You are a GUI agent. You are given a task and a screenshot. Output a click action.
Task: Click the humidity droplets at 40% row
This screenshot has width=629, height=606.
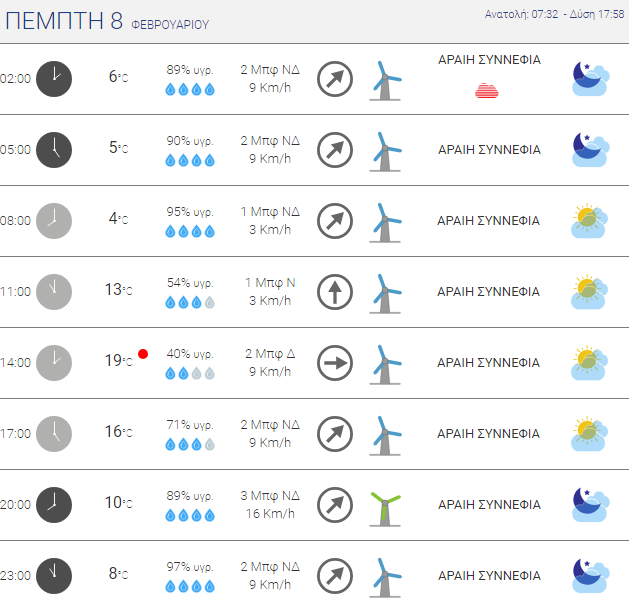click(x=190, y=374)
